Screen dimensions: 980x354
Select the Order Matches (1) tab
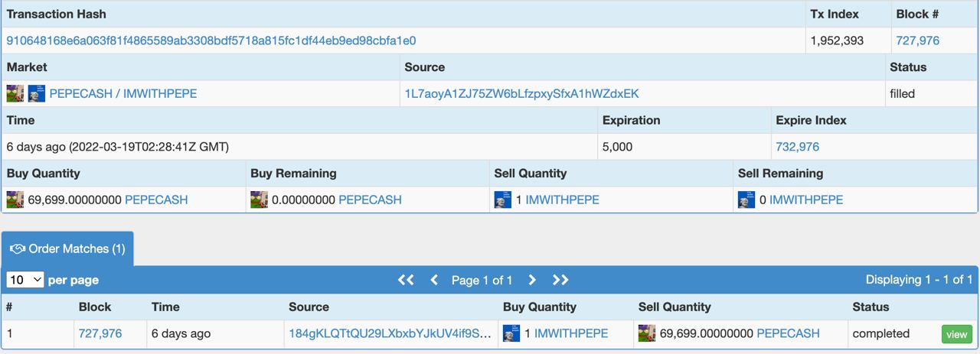pyautogui.click(x=67, y=248)
